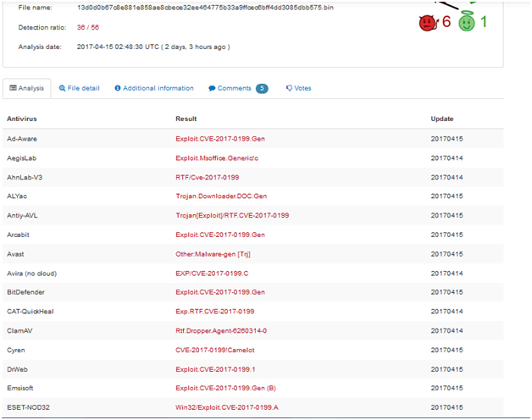The height and width of the screenshot is (420, 532).
Task: Open the Analysis tab
Action: (27, 88)
